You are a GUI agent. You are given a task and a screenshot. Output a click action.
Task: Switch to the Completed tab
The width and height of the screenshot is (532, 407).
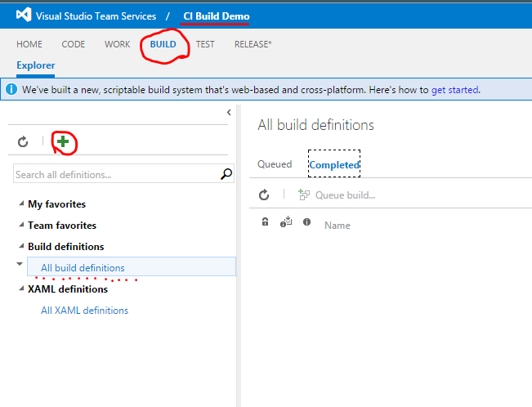point(334,164)
